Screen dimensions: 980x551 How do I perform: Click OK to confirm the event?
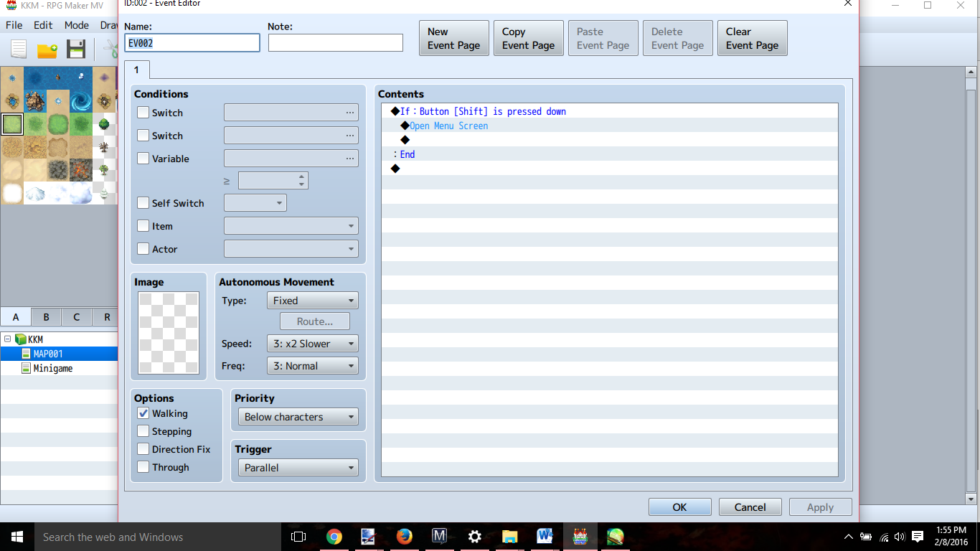click(x=680, y=507)
